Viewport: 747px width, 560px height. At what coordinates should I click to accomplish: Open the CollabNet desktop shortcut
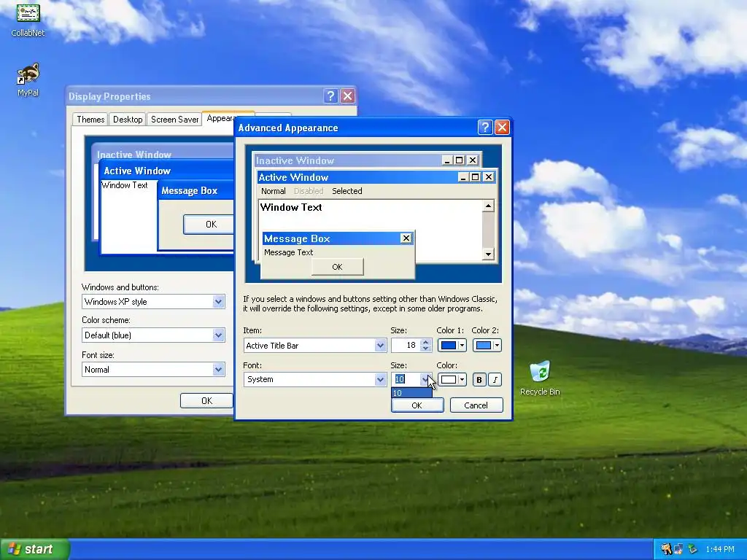click(x=28, y=20)
